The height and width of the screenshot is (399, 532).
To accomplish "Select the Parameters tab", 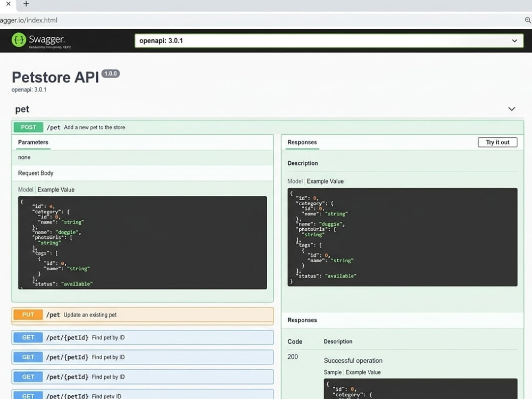I will click(33, 142).
